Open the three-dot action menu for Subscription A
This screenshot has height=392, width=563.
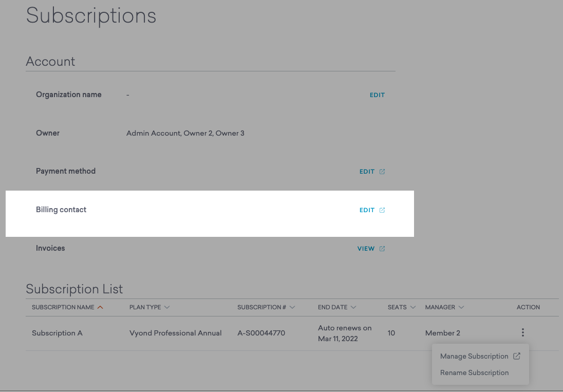point(522,332)
